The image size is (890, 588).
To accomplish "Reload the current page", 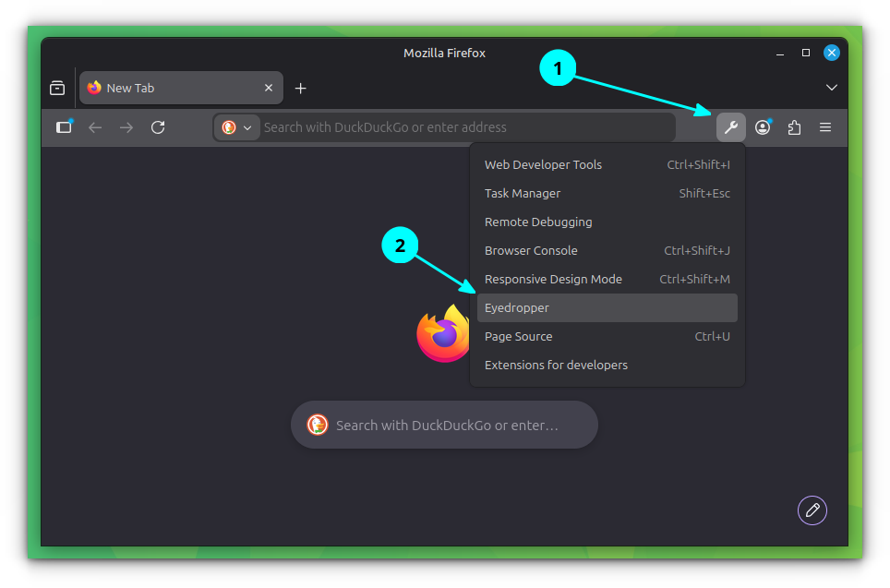I will pos(158,127).
